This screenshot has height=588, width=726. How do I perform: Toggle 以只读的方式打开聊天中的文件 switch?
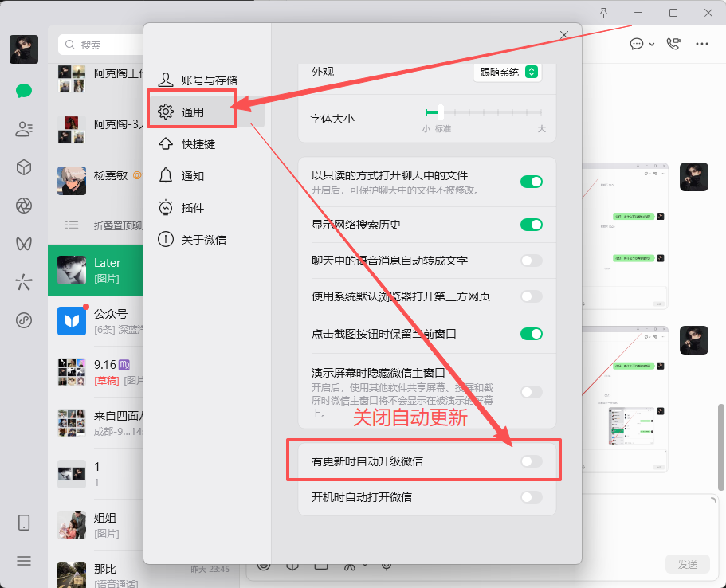(531, 182)
